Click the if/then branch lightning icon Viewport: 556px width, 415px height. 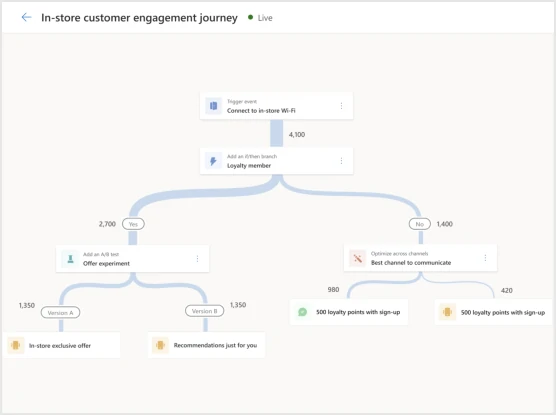213,161
